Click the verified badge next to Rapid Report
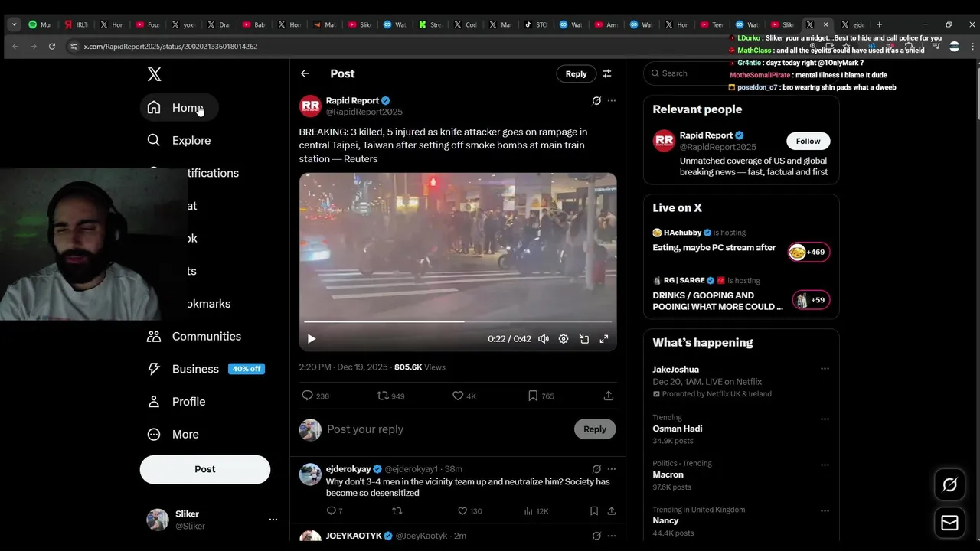 386,101
